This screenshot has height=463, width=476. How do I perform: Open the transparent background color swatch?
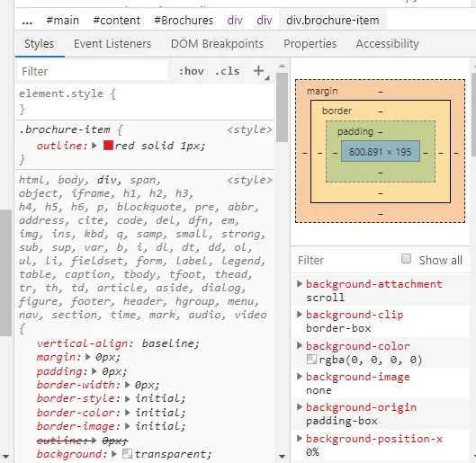[127, 454]
